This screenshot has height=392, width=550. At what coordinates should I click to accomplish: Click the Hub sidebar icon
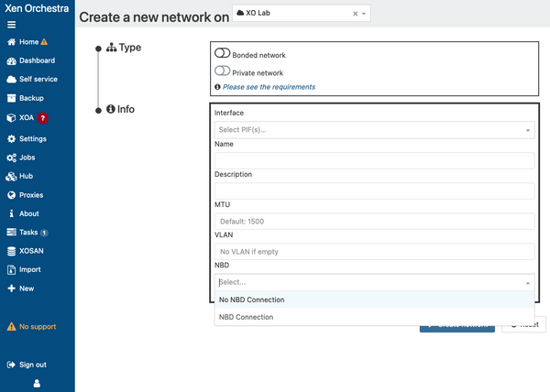(12, 176)
